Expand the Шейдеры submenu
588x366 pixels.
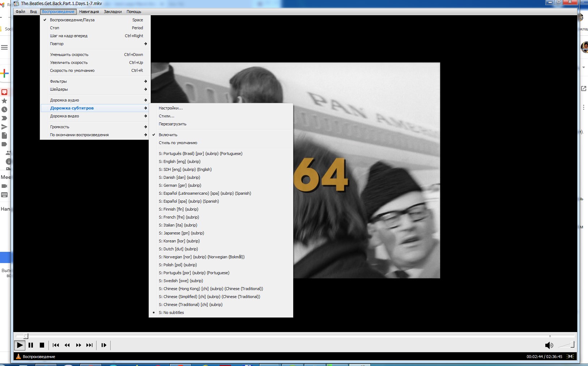coord(95,89)
